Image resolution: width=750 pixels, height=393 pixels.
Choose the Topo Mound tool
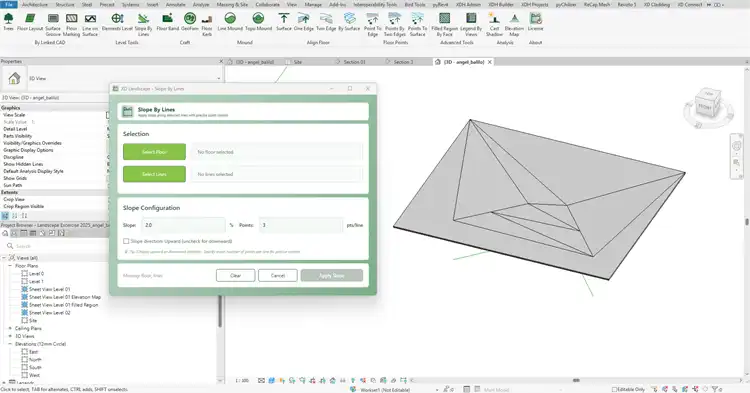click(x=258, y=22)
